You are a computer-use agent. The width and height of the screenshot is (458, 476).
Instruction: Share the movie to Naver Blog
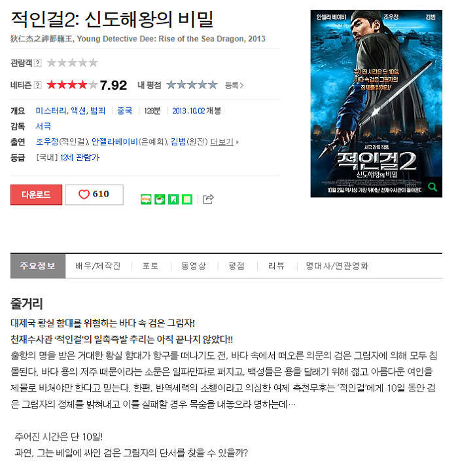[x=146, y=200]
